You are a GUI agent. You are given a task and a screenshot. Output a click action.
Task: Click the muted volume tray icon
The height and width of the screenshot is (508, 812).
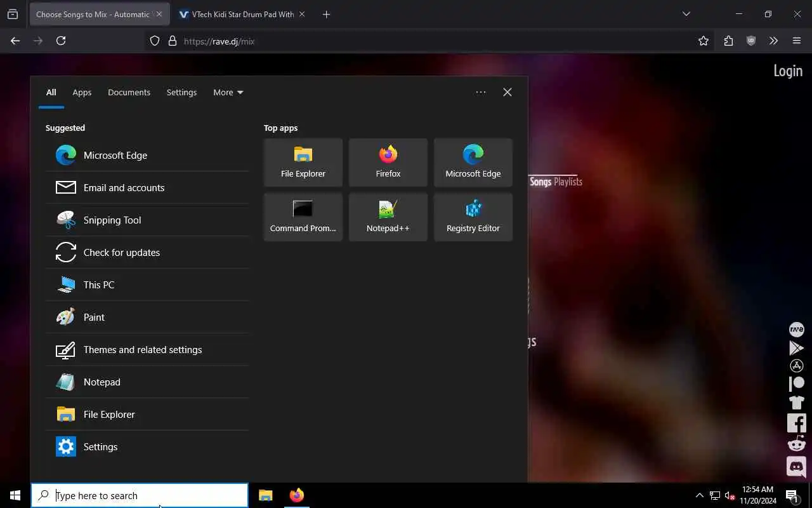click(x=730, y=495)
